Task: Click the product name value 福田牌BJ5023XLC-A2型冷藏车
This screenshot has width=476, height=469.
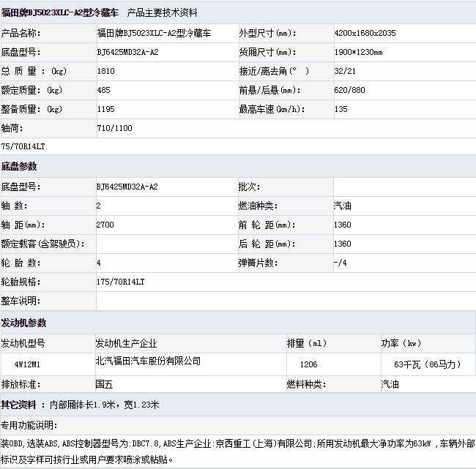Action: 154,33
